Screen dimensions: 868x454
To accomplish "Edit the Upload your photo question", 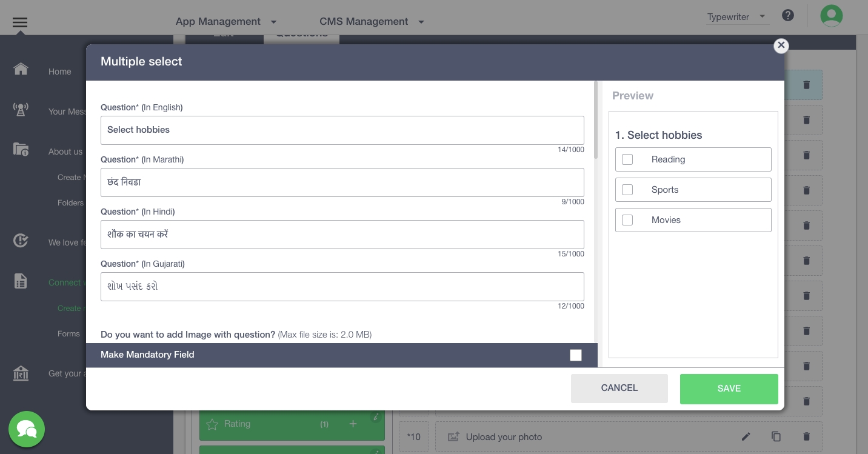I will click(746, 436).
